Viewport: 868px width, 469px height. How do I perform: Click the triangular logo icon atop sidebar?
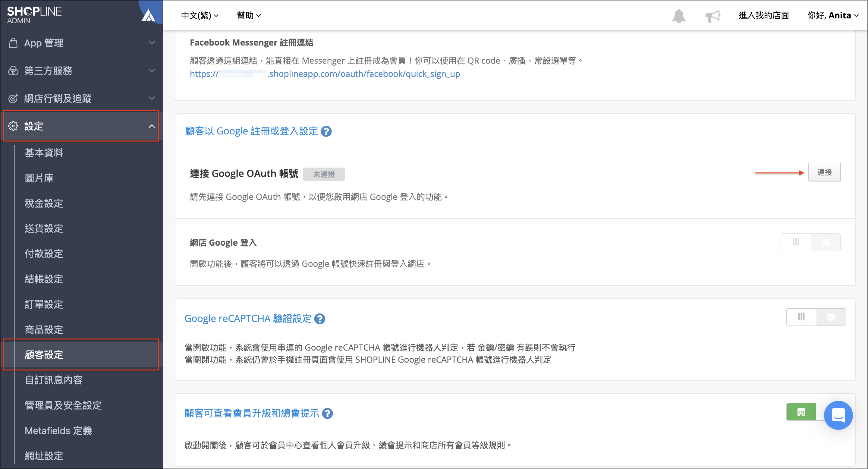[x=148, y=15]
